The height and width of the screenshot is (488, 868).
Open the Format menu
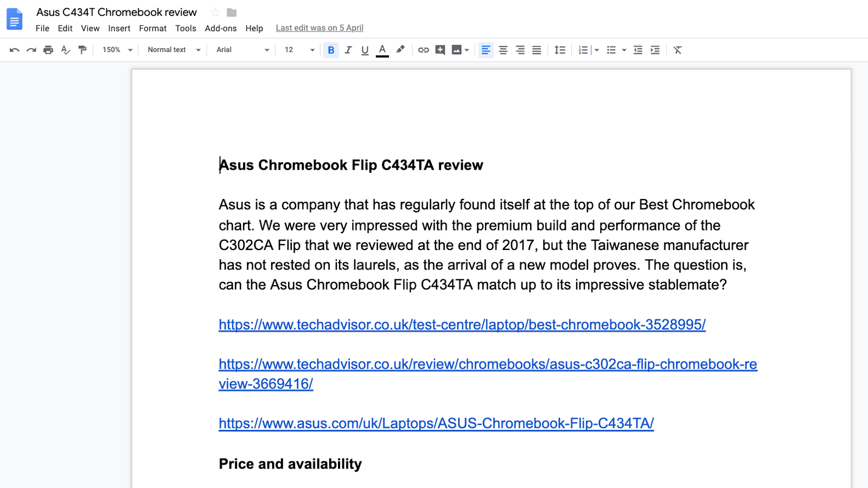click(x=152, y=28)
